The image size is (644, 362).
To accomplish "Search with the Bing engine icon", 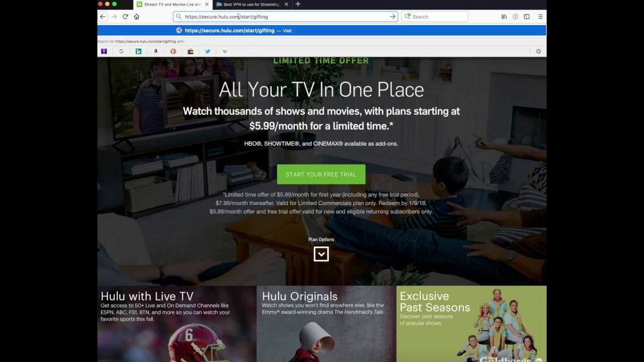I will pyautogui.click(x=138, y=51).
